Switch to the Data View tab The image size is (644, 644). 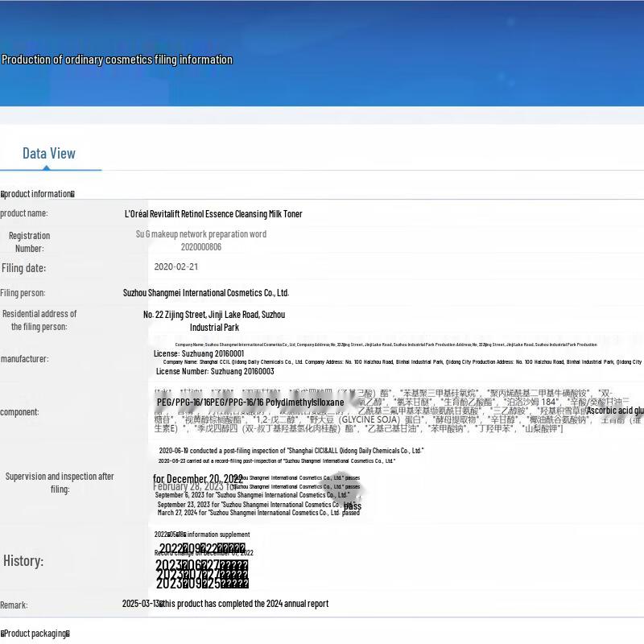[49, 154]
